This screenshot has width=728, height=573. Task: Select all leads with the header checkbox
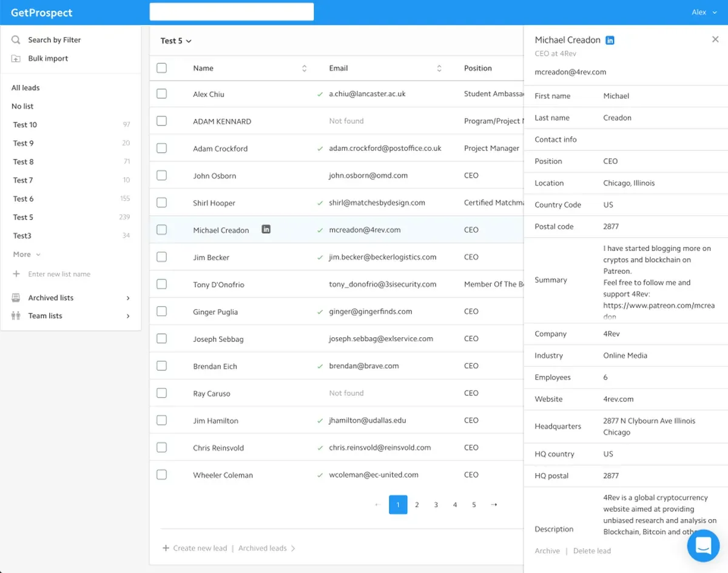coord(161,68)
